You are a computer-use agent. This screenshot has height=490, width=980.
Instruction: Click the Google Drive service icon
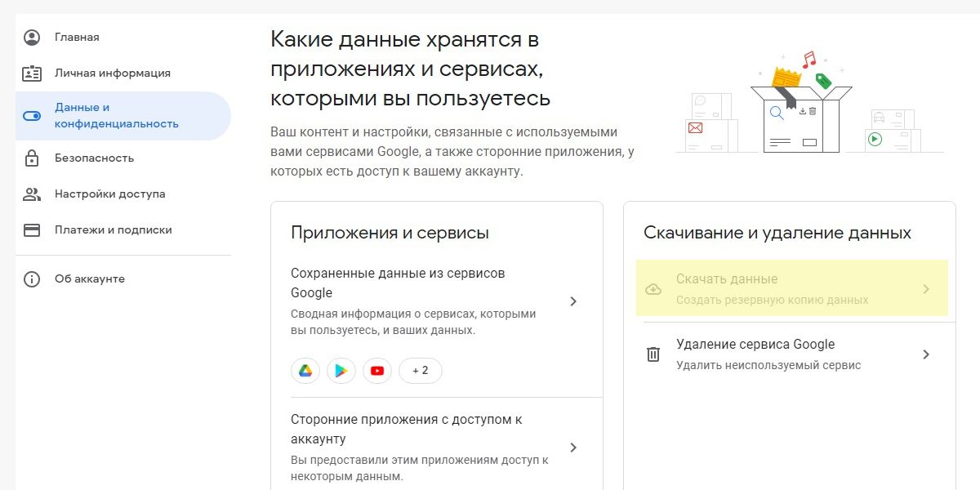point(305,371)
